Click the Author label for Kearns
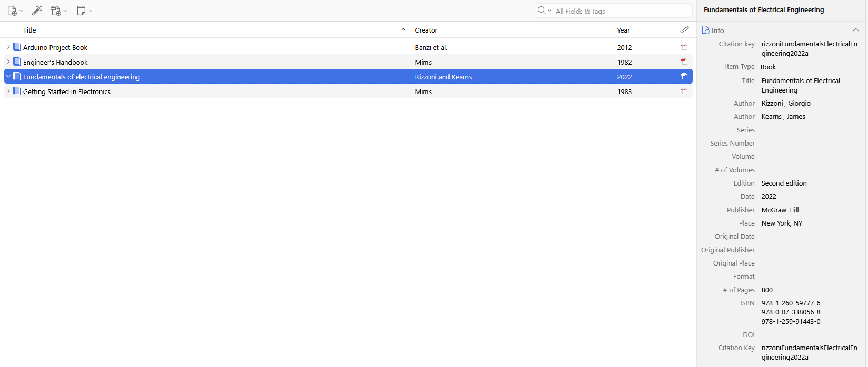Viewport: 868px width, 367px height. click(744, 117)
